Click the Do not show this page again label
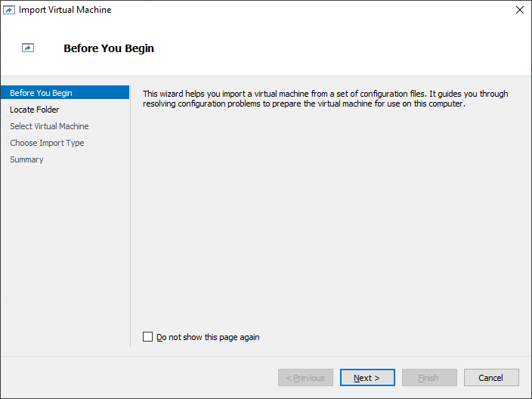The height and width of the screenshot is (399, 532). [x=208, y=337]
